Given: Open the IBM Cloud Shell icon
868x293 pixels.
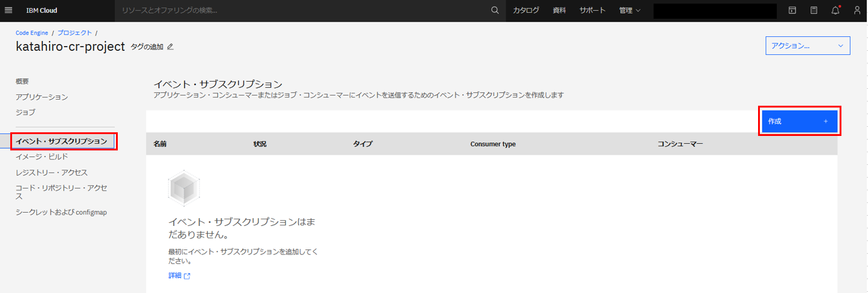Looking at the screenshot, I should point(792,10).
